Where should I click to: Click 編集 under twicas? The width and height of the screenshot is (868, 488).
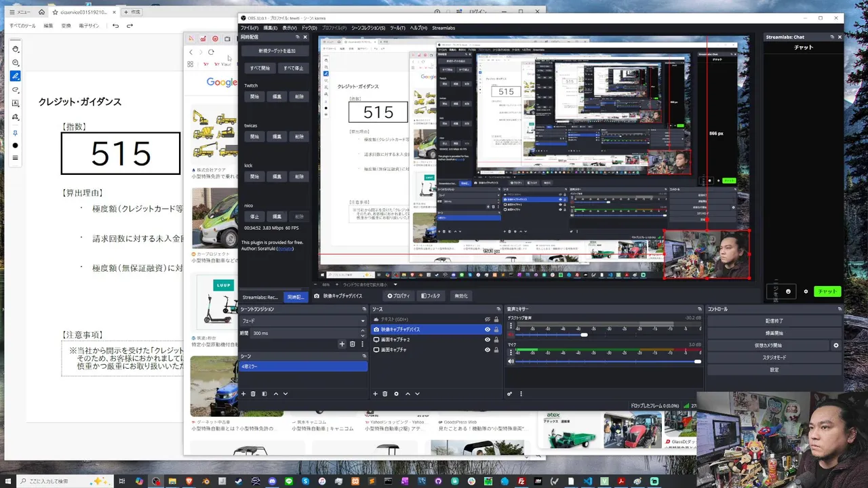click(x=277, y=137)
